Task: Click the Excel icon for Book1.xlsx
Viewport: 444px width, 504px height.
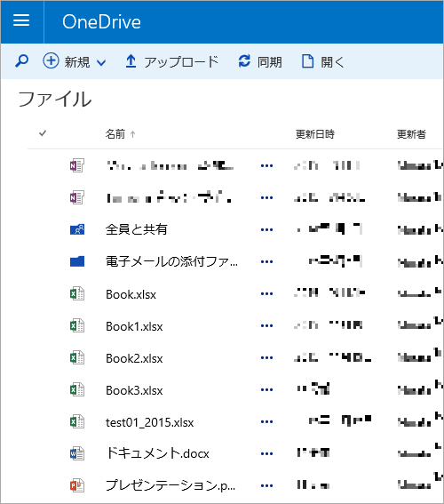Action: click(77, 325)
